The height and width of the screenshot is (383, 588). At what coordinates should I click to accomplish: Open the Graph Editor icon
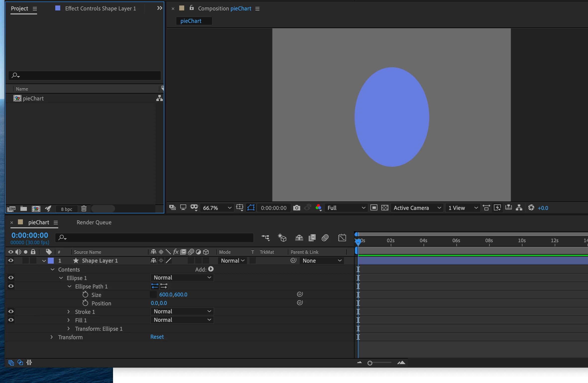click(342, 238)
